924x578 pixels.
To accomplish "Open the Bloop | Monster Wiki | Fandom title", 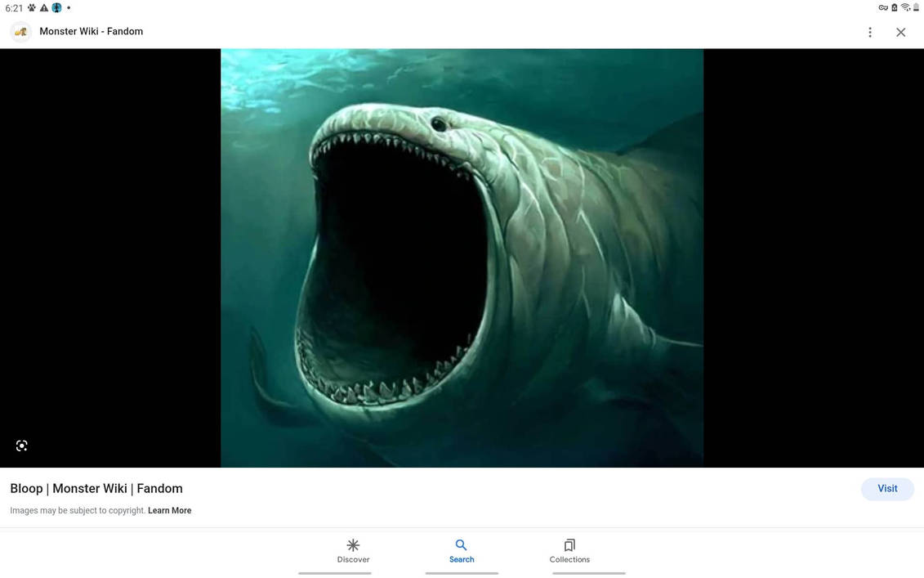I will point(96,488).
